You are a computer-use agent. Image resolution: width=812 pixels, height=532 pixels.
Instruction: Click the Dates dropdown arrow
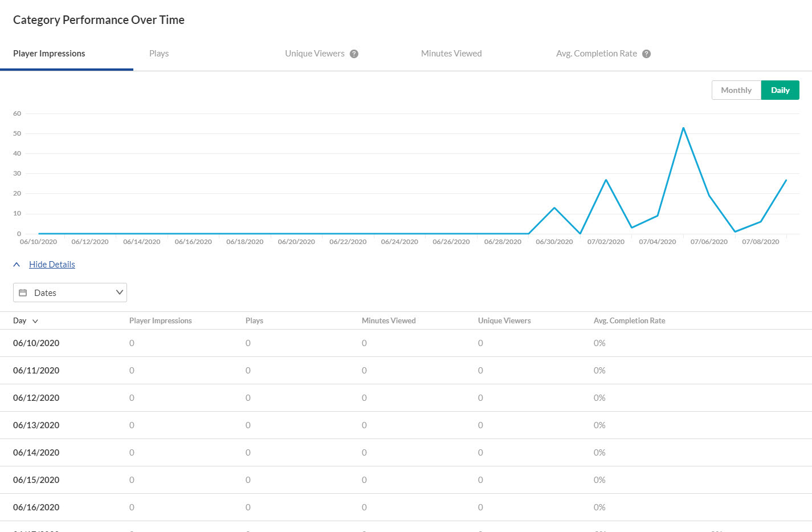[x=119, y=293]
